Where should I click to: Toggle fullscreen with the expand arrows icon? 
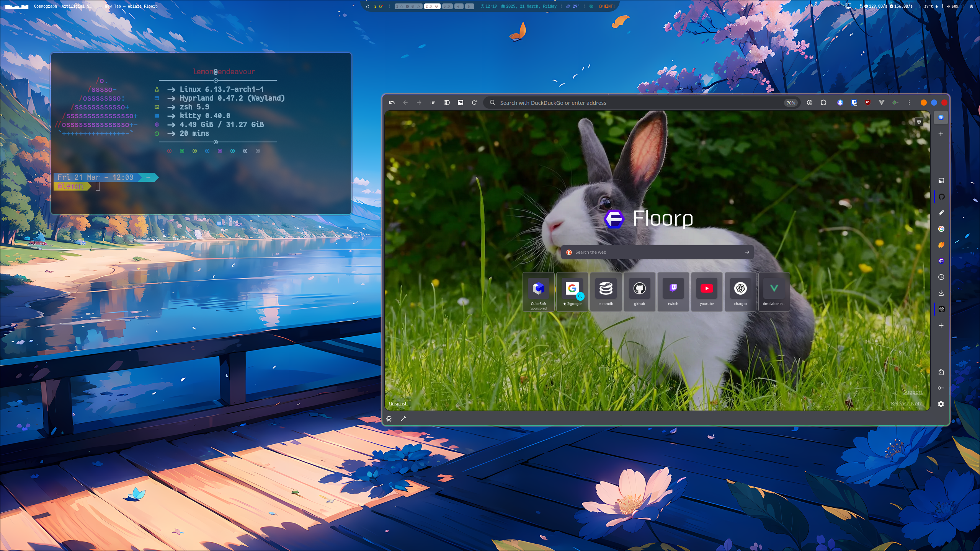click(x=403, y=419)
